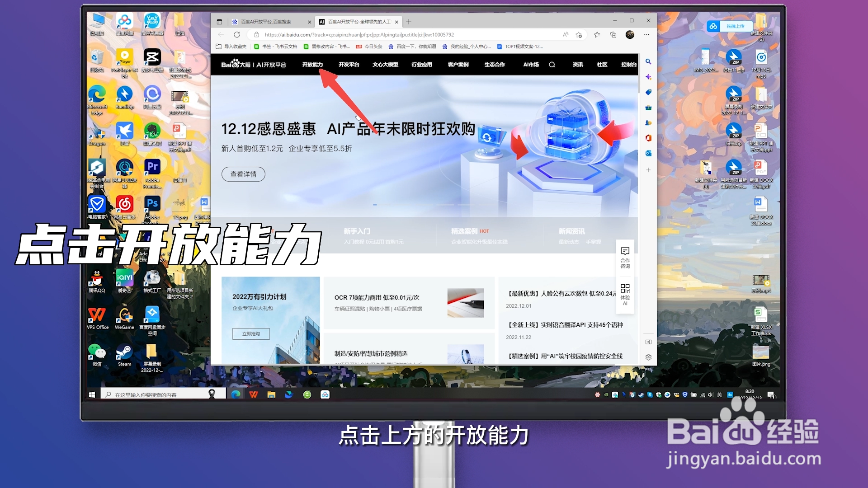Image resolution: width=868 pixels, height=488 pixels.
Task: Open the Office icon in the Edge sidebar
Action: 648,138
